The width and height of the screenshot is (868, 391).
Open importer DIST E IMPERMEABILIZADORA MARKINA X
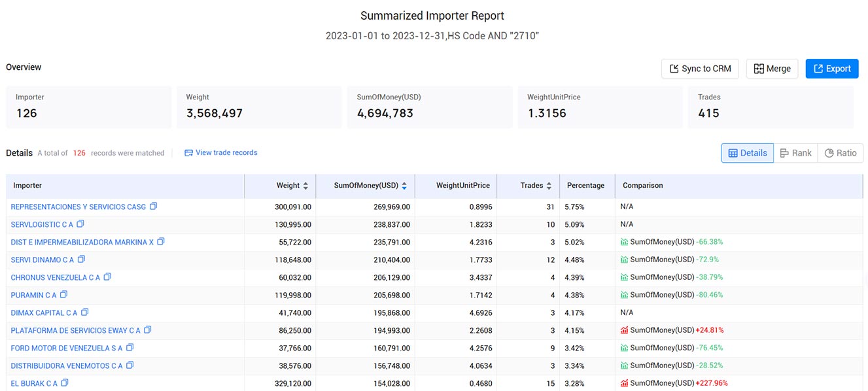(x=82, y=242)
